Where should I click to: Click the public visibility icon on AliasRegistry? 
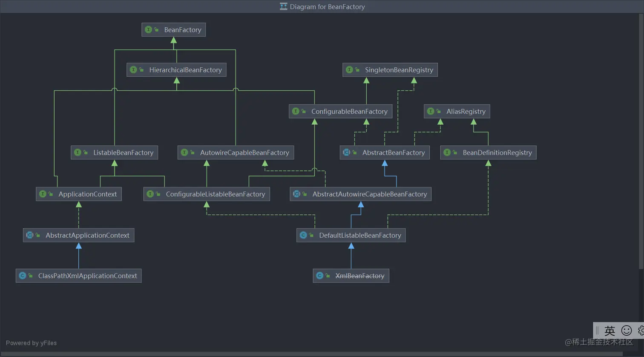(439, 111)
